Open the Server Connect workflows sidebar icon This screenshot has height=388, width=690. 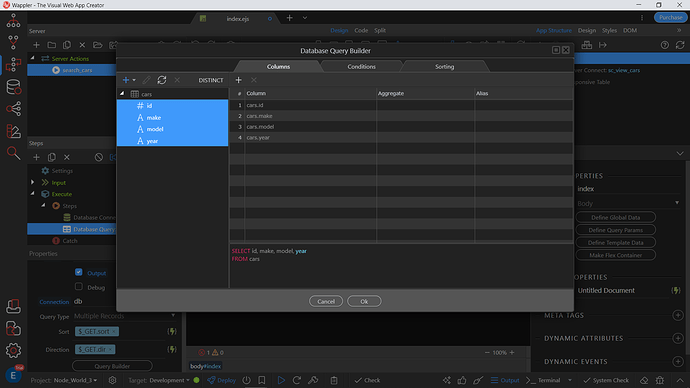13,65
